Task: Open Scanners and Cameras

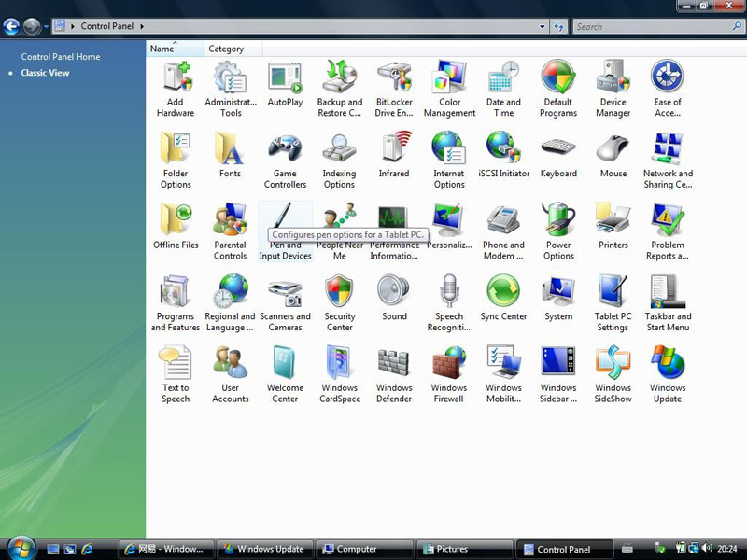Action: point(285,304)
